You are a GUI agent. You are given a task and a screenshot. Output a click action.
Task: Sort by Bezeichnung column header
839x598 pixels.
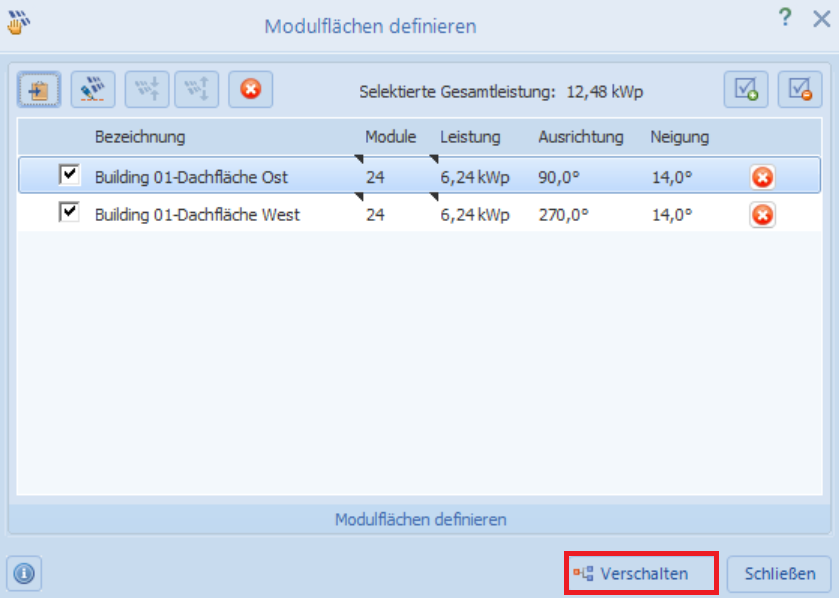(x=140, y=137)
